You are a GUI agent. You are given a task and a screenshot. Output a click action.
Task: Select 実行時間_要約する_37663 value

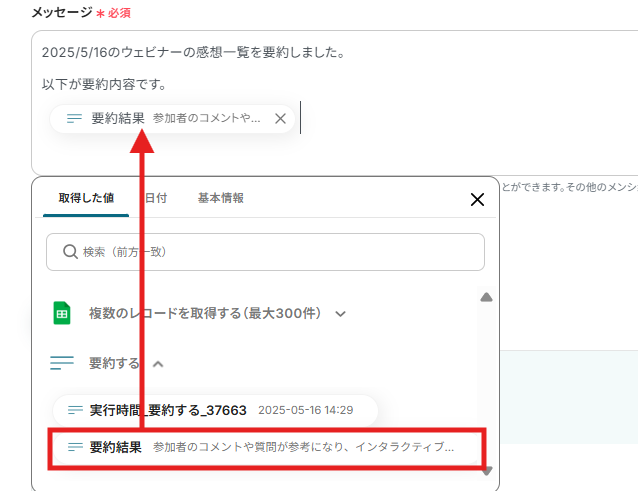tap(216, 410)
